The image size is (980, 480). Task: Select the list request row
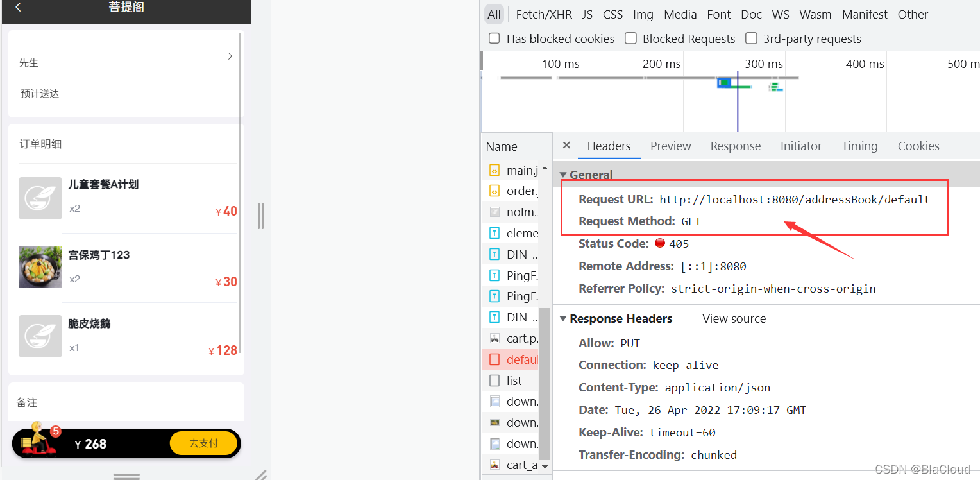511,381
